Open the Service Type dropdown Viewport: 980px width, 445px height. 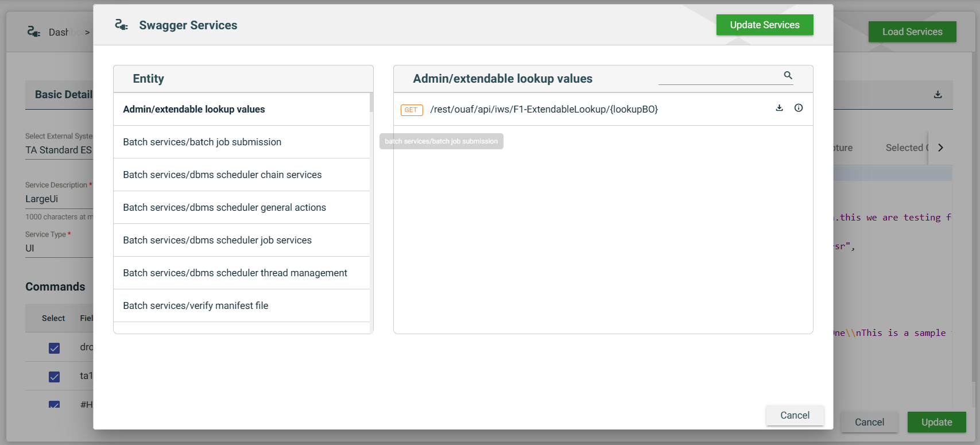point(57,248)
